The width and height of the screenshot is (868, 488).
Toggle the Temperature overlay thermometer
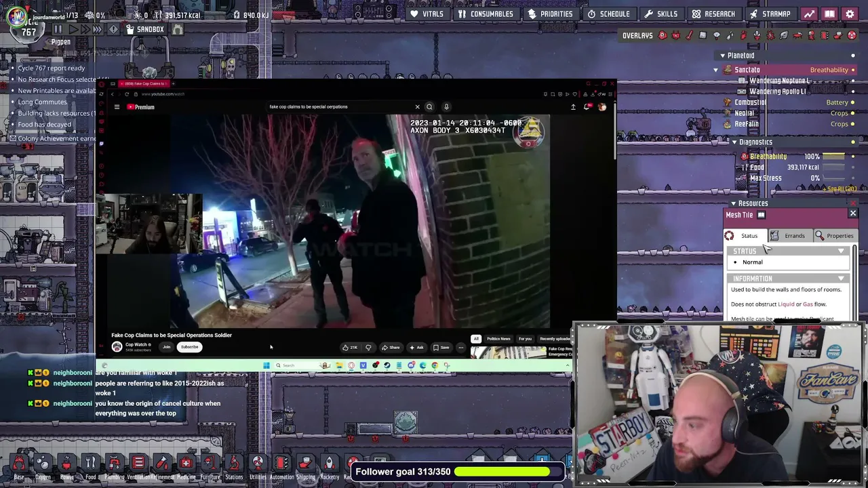tap(690, 35)
